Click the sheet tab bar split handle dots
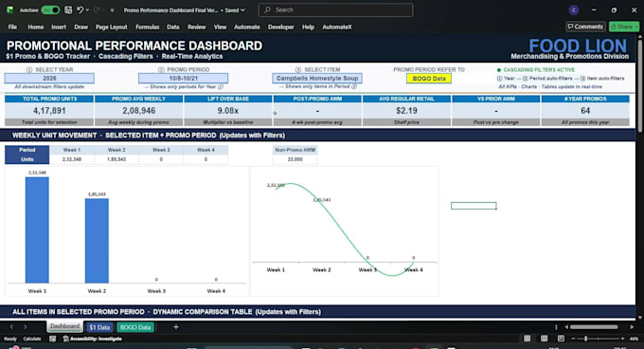Viewport: 644px width, 349px height. tap(556, 327)
